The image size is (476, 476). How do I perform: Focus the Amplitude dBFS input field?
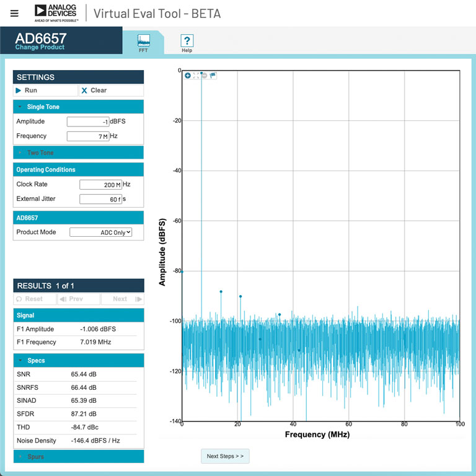[88, 121]
